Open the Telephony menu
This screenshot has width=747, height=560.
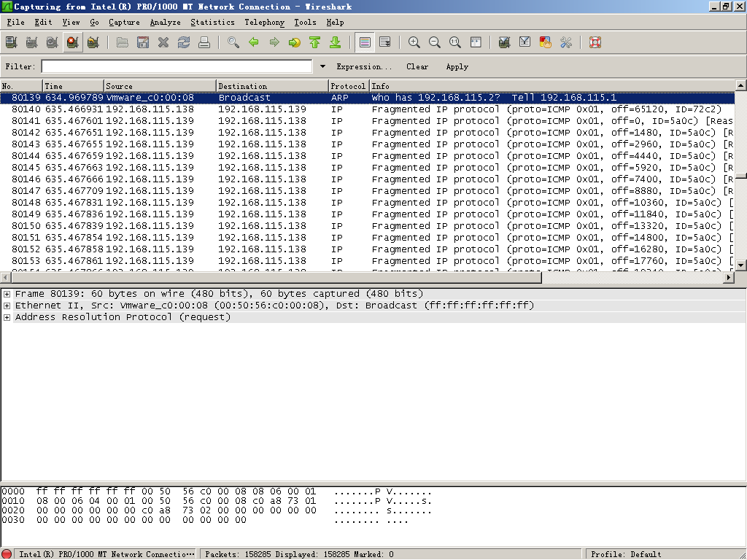264,22
